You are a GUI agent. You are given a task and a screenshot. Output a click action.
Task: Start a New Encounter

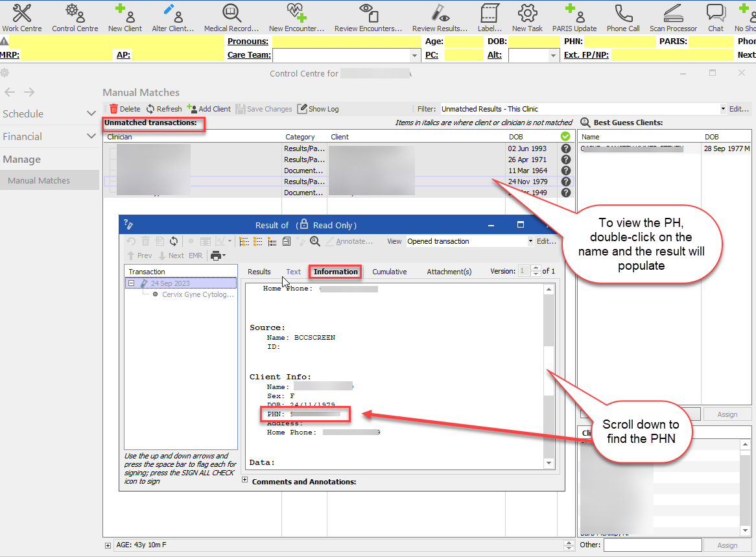pyautogui.click(x=296, y=18)
